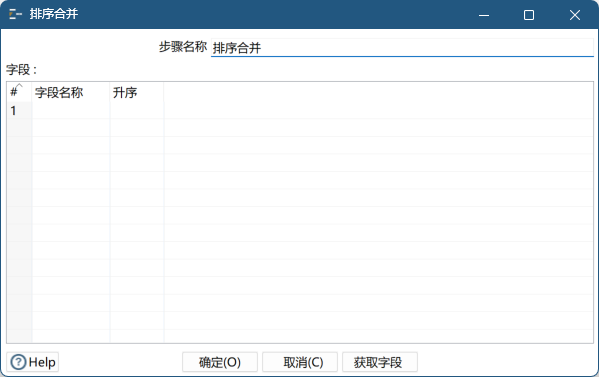Minimize the 排序合并 window
The width and height of the screenshot is (599, 377).
(x=484, y=15)
